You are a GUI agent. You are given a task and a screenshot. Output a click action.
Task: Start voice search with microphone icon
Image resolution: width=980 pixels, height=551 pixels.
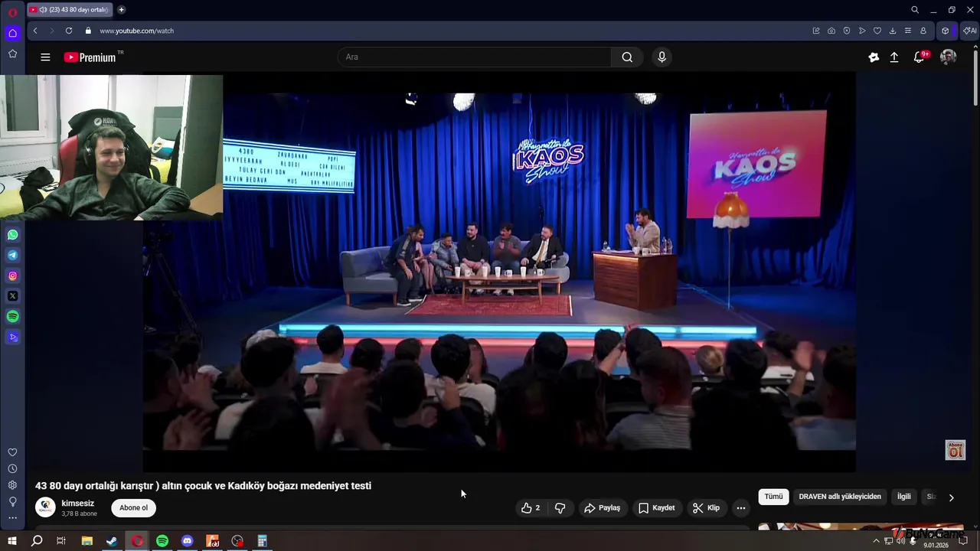click(x=661, y=57)
